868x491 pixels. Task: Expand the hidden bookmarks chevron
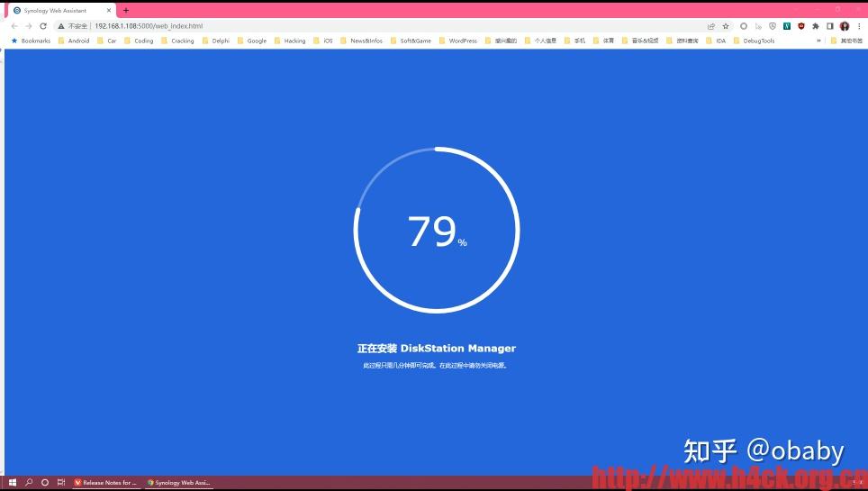[x=818, y=41]
